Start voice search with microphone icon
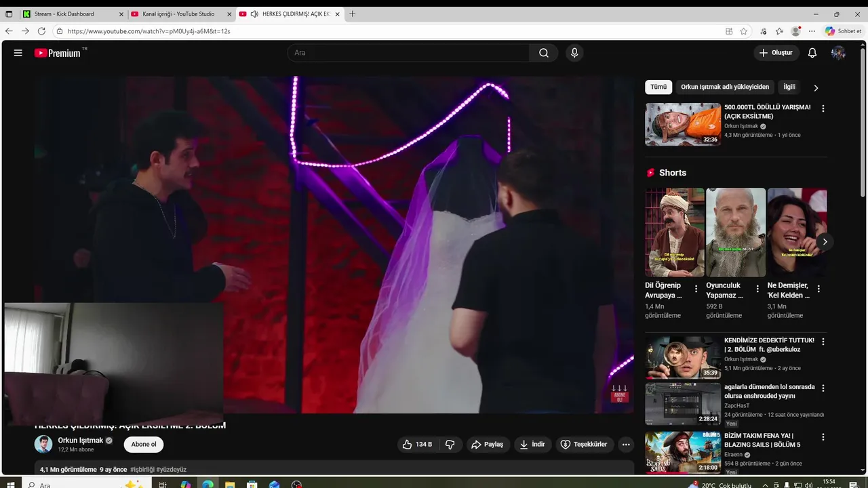868x488 pixels. [574, 53]
